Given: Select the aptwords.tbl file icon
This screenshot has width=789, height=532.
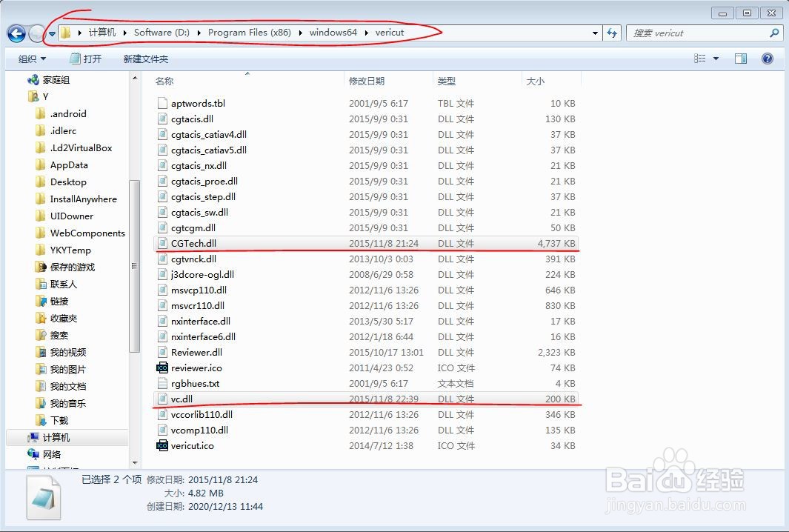Looking at the screenshot, I should click(x=162, y=103).
